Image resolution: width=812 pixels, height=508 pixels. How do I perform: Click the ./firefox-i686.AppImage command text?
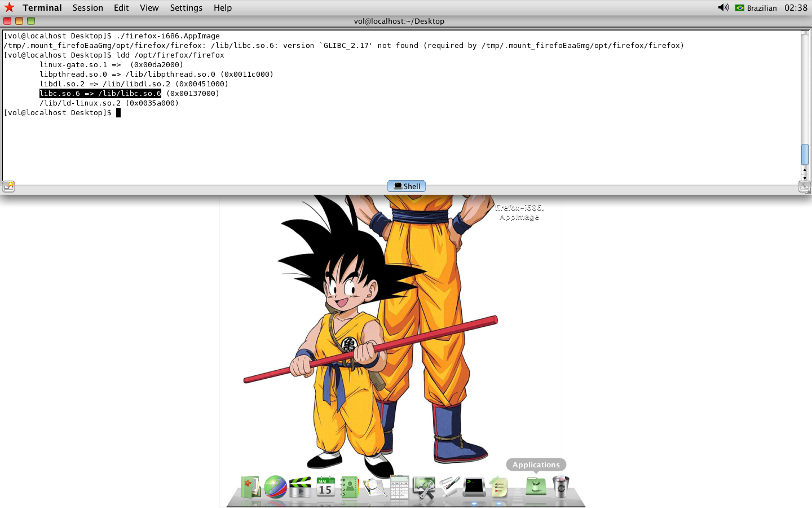pyautogui.click(x=168, y=36)
